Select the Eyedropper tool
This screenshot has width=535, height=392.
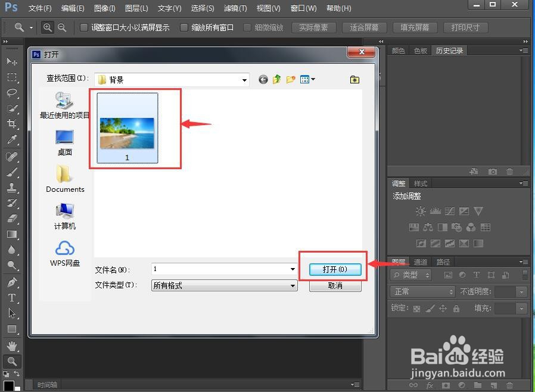coord(12,138)
